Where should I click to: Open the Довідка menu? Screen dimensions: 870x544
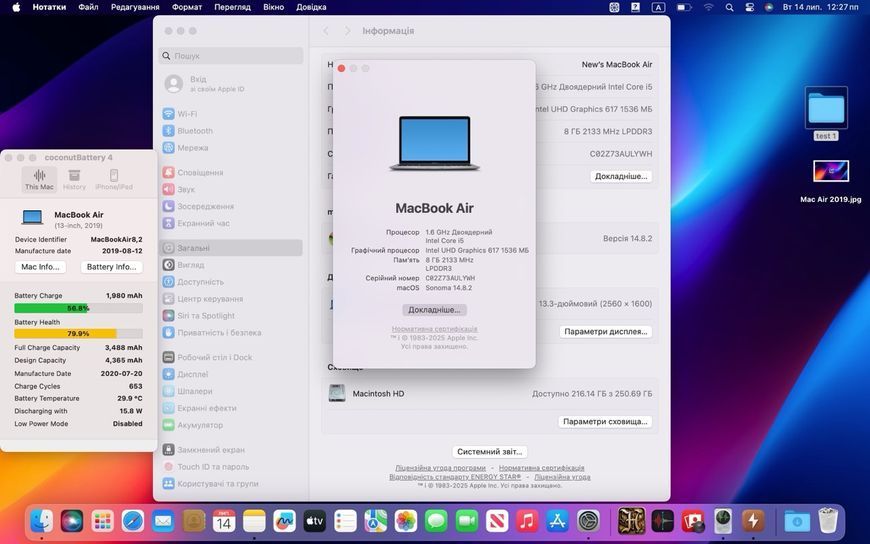pos(311,7)
